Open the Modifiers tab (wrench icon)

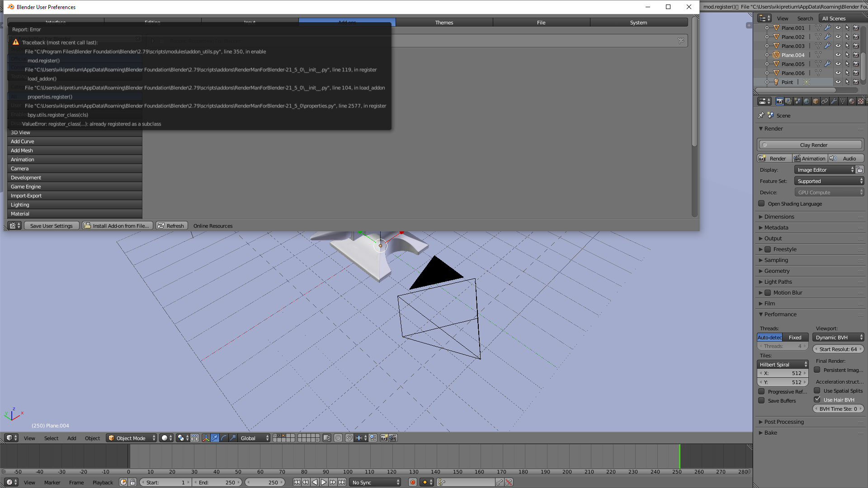pyautogui.click(x=833, y=101)
